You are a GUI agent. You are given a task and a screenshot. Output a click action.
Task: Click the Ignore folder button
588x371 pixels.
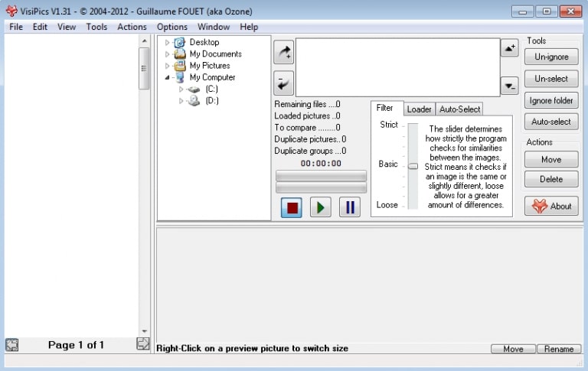[551, 101]
